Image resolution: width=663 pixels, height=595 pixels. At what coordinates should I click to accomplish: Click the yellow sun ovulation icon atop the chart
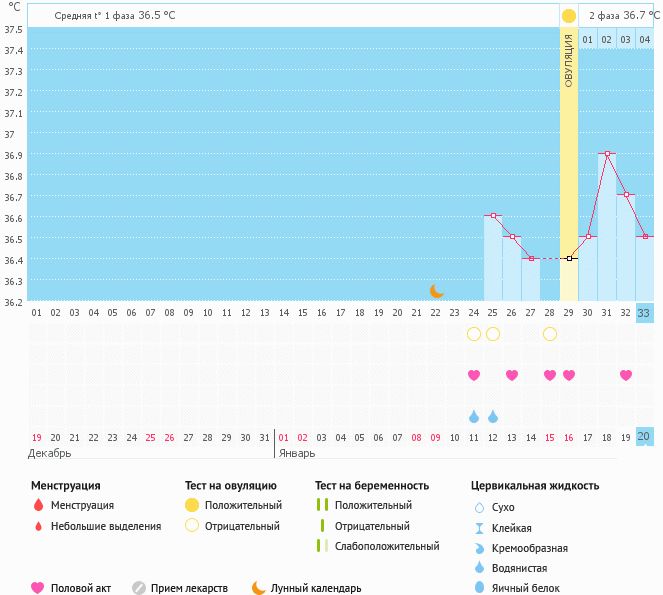pyautogui.click(x=569, y=16)
